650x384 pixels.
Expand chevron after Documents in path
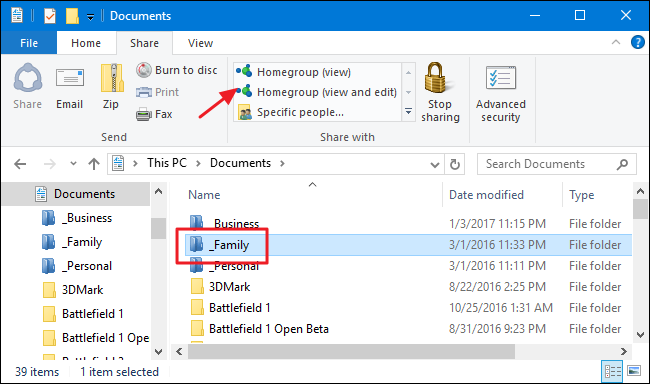tap(282, 163)
